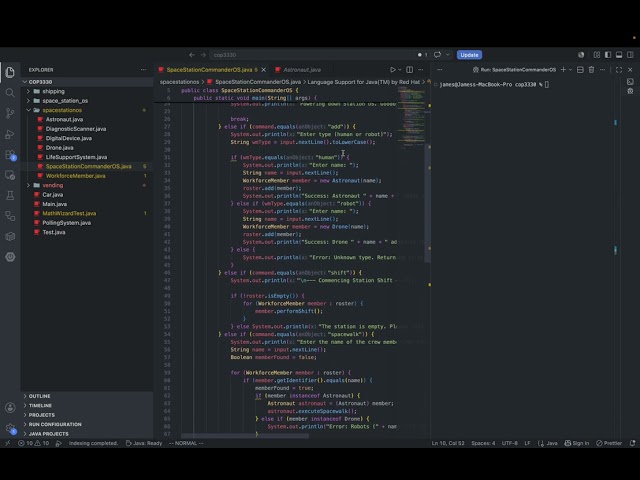Viewport: 640px width, 480px height.
Task: Open the Testing beaker view
Action: 10,196
